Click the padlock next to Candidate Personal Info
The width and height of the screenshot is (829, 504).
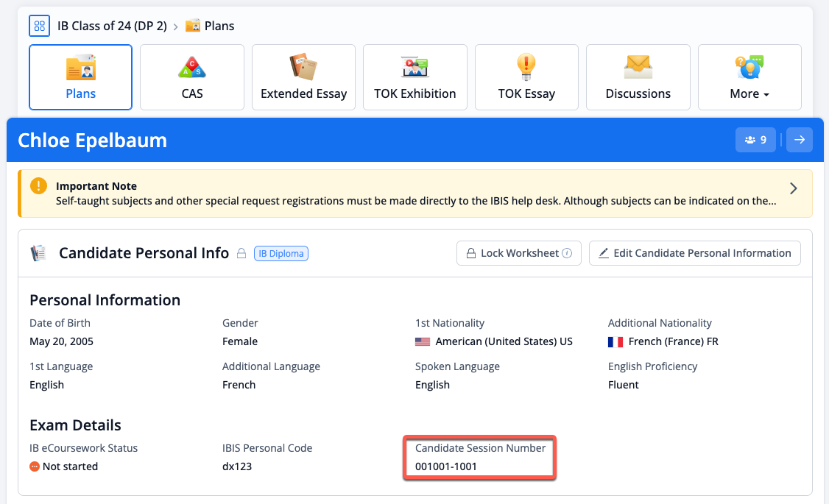pos(242,252)
